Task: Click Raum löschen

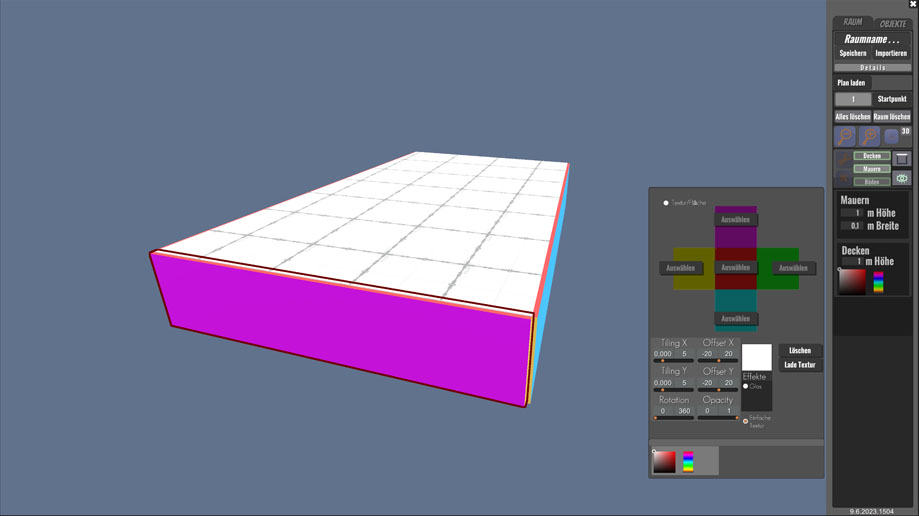Action: click(x=891, y=117)
